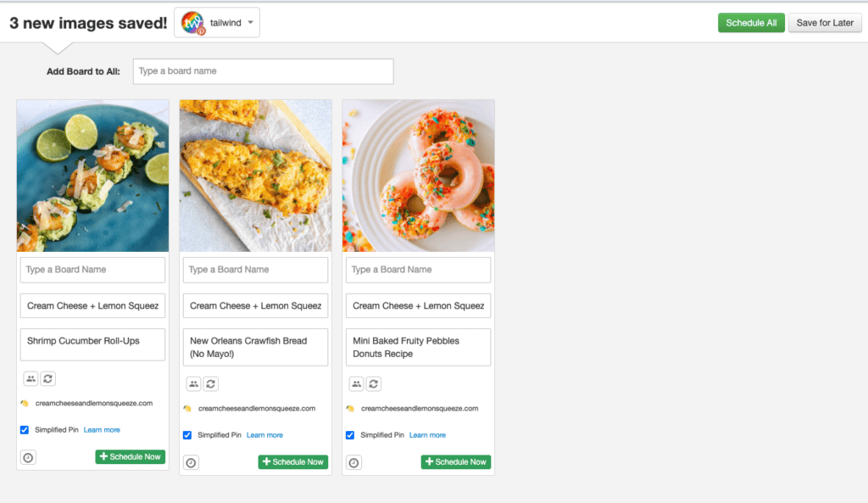Toggle Simplified Pin checkbox for Fruity Pebbles Donuts
The image size is (868, 503).
[x=350, y=435]
